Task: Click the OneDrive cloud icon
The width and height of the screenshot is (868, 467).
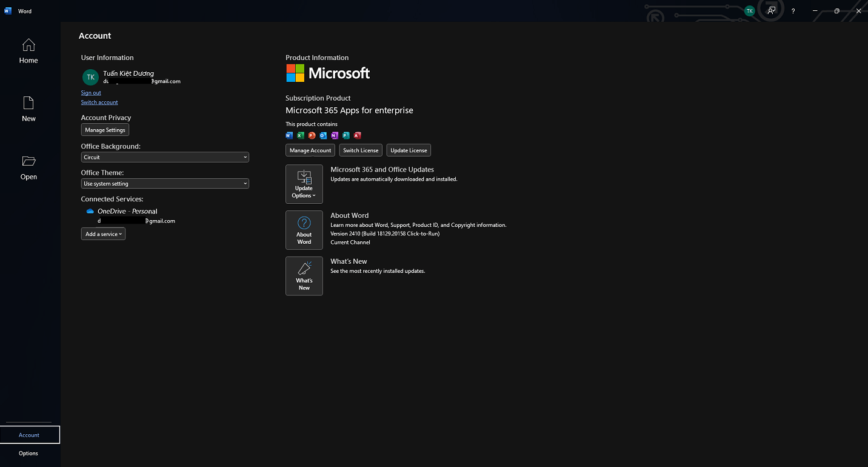Action: click(x=90, y=211)
